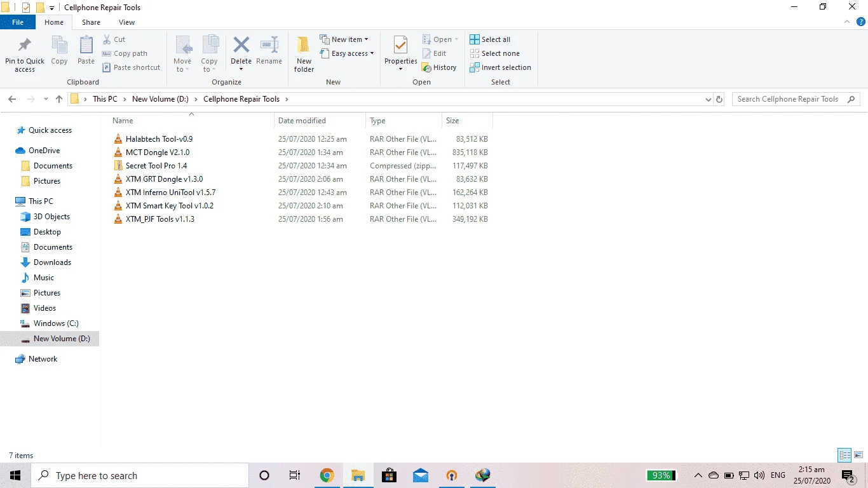
Task: Open the File menu tab
Action: pyautogui.click(x=18, y=22)
